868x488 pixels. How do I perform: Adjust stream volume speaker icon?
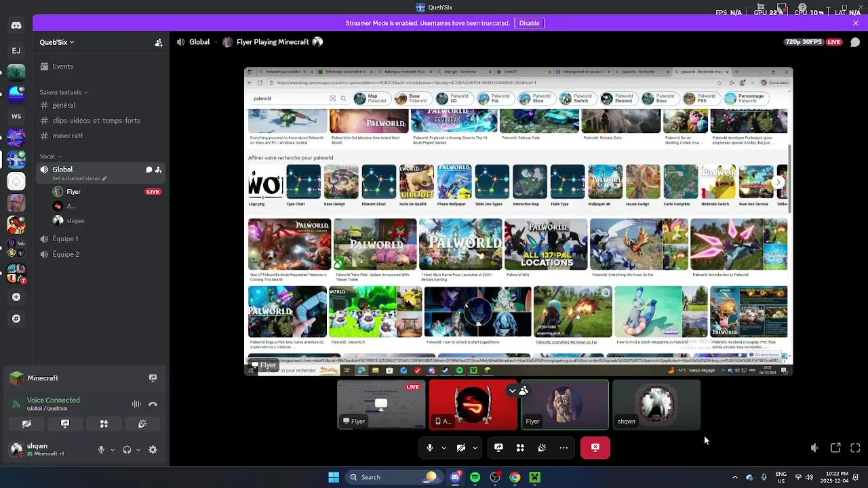point(814,448)
